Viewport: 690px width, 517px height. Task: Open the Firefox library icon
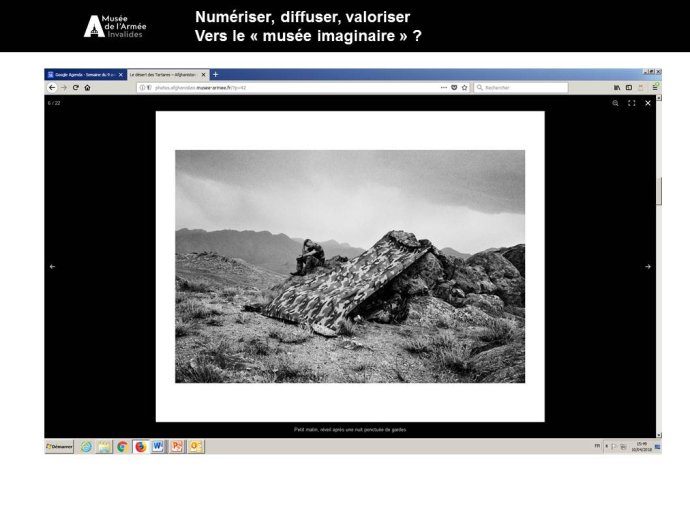[617, 88]
